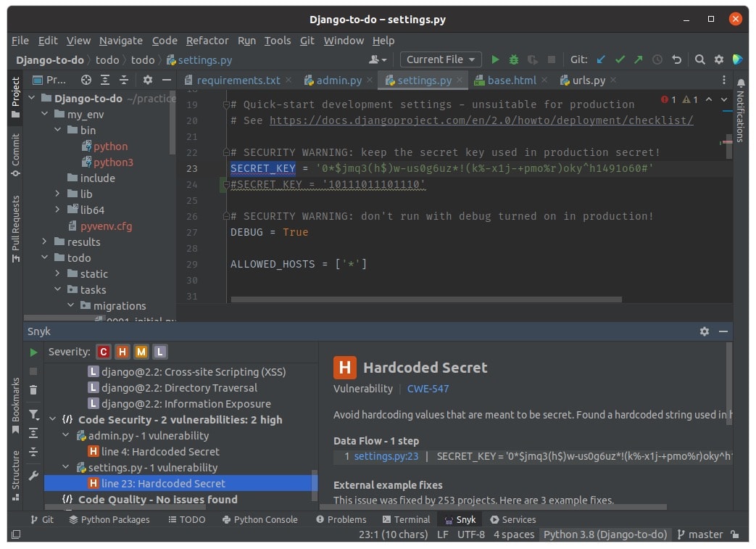The height and width of the screenshot is (549, 756).
Task: Expand the static folder
Action: [x=57, y=273]
